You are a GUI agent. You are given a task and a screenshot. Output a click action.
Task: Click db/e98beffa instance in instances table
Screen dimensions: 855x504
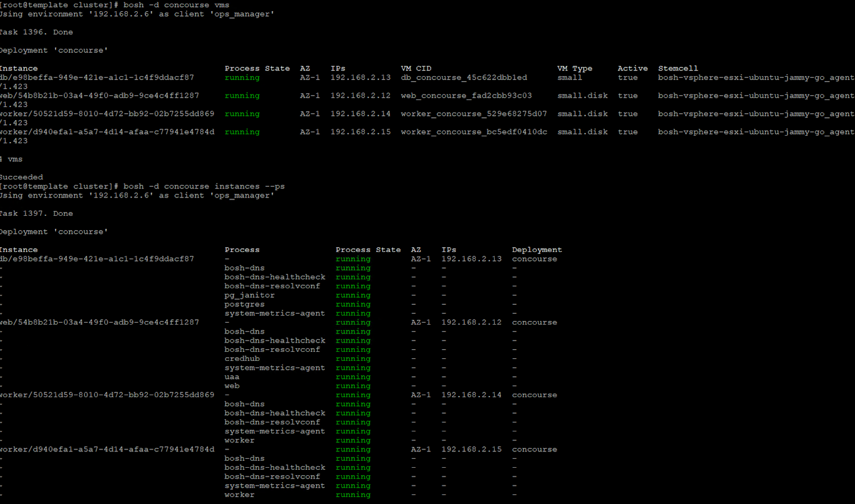97,259
